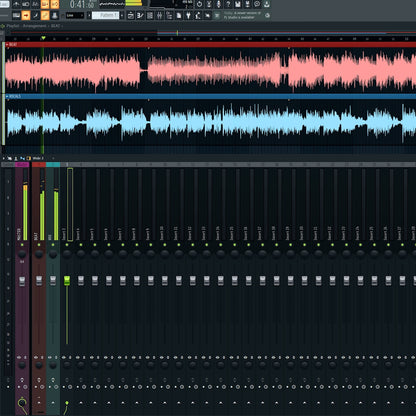The height and width of the screenshot is (416, 416).
Task: Click the circular arrow icon in top toolbar
Action: [x=199, y=4]
